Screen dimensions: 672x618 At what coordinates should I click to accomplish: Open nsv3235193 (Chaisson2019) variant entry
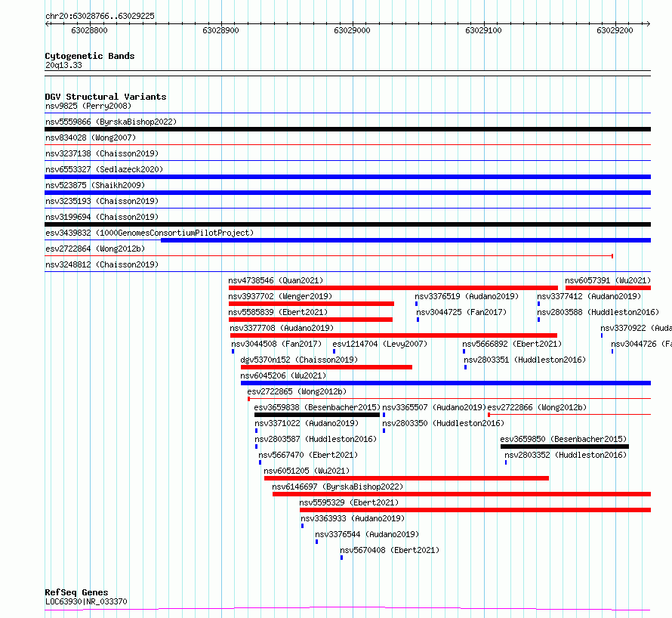coord(102,201)
